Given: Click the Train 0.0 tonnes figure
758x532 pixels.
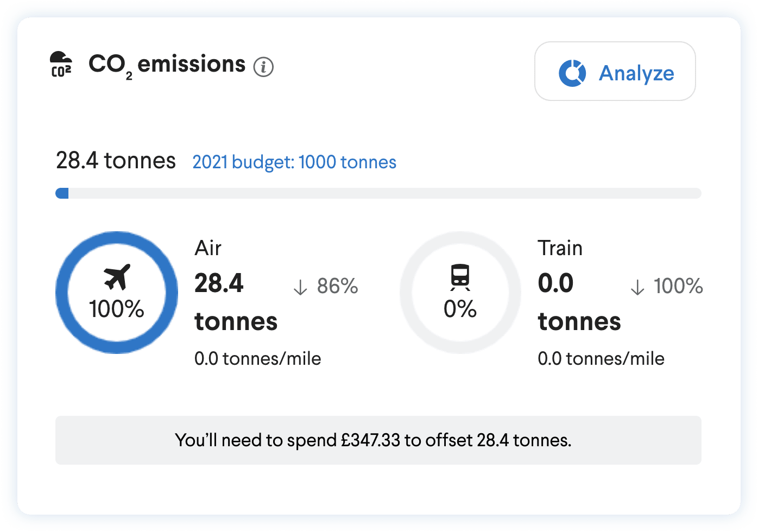Looking at the screenshot, I should click(x=579, y=302).
